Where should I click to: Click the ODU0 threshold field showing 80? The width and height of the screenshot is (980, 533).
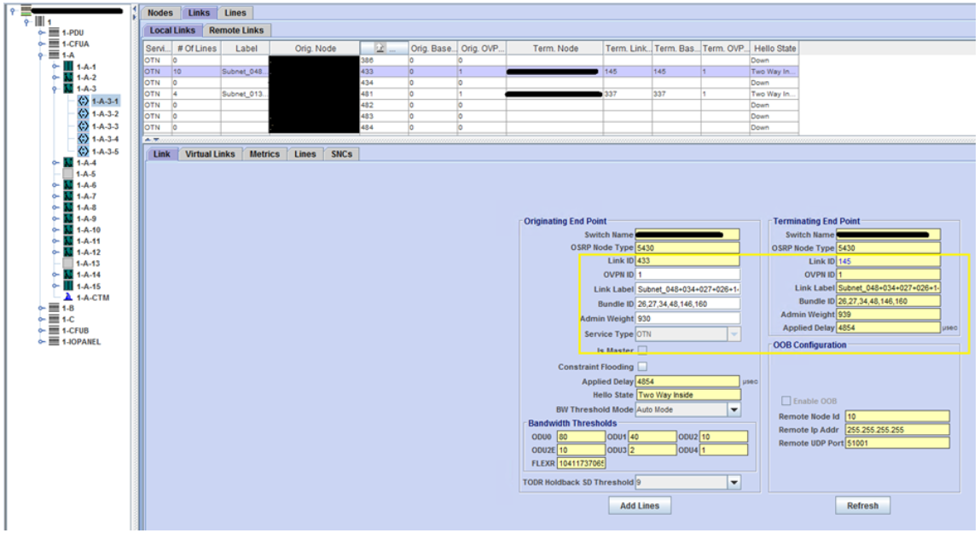tap(581, 437)
